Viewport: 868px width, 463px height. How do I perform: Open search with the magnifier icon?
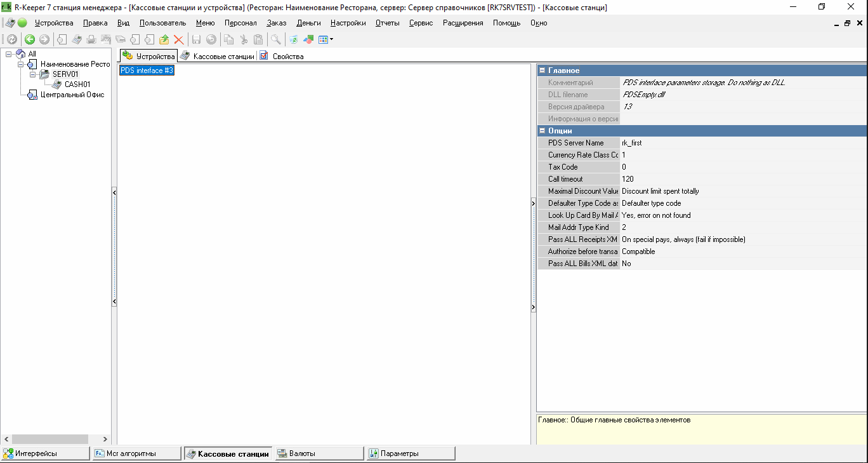276,39
